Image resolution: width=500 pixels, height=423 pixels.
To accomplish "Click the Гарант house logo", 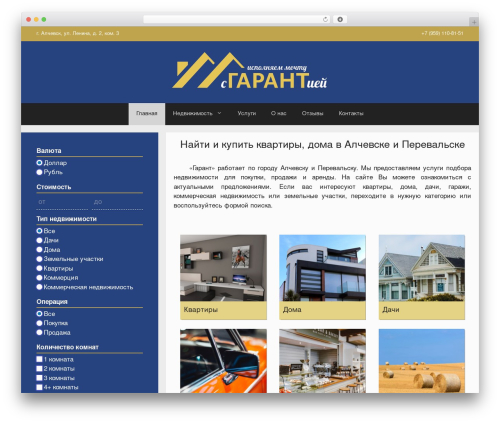I will point(249,71).
